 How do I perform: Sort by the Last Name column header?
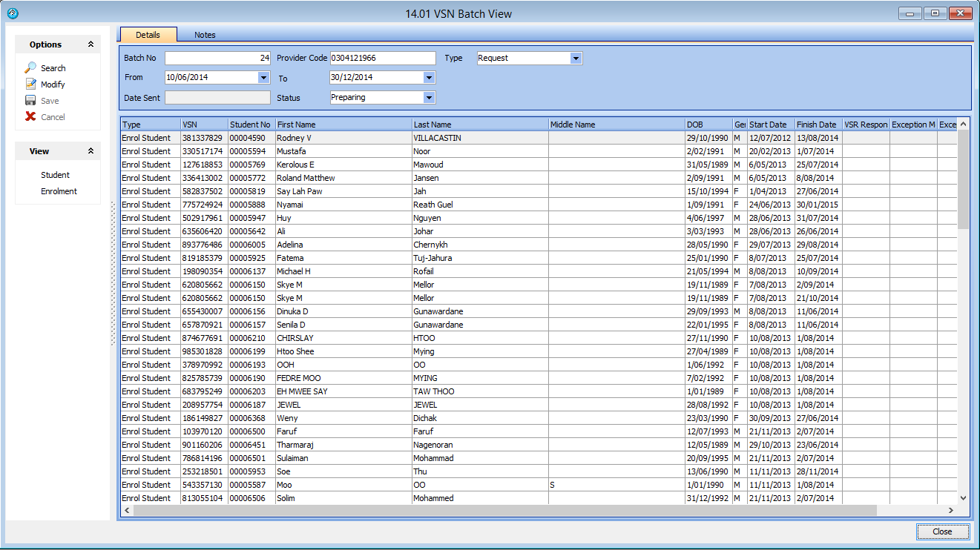479,125
